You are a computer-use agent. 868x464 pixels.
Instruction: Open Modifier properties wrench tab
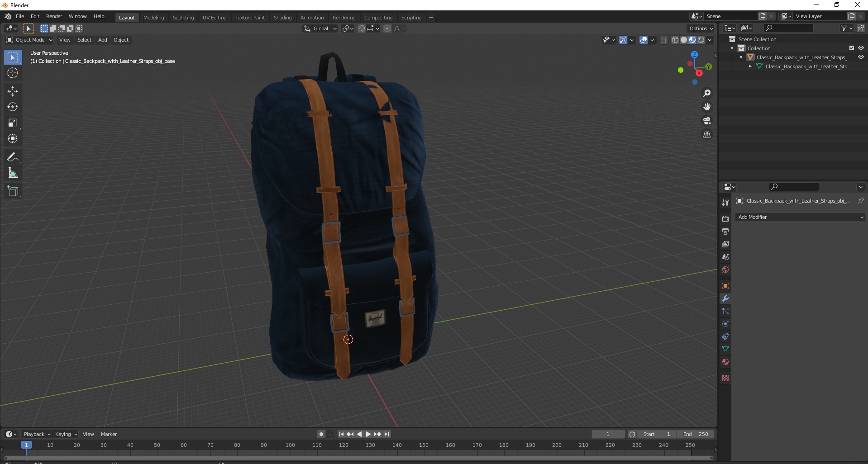[x=725, y=298]
